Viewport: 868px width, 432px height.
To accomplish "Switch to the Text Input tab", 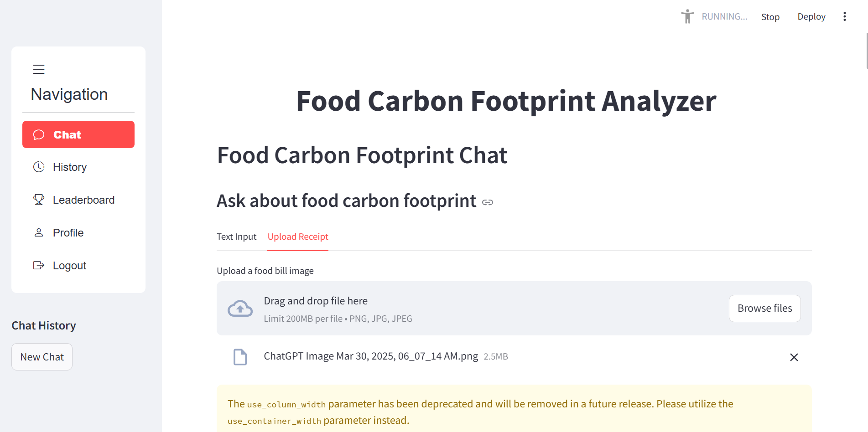I will click(236, 237).
